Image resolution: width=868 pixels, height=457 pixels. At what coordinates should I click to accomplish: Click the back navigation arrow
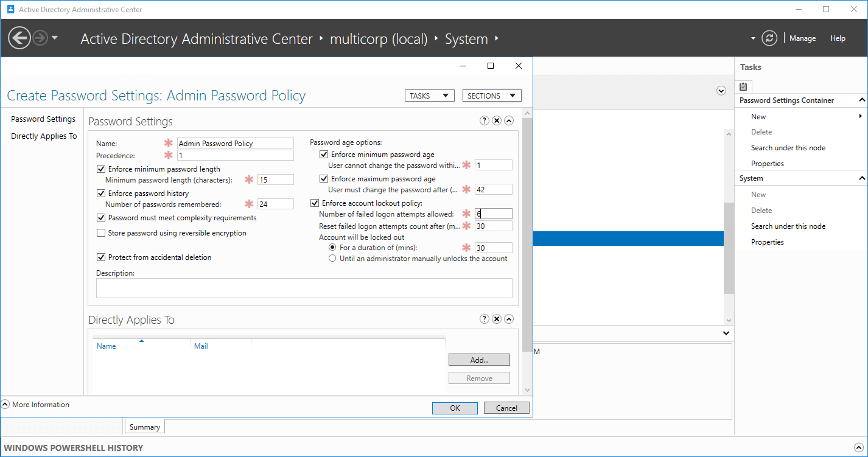pos(19,38)
